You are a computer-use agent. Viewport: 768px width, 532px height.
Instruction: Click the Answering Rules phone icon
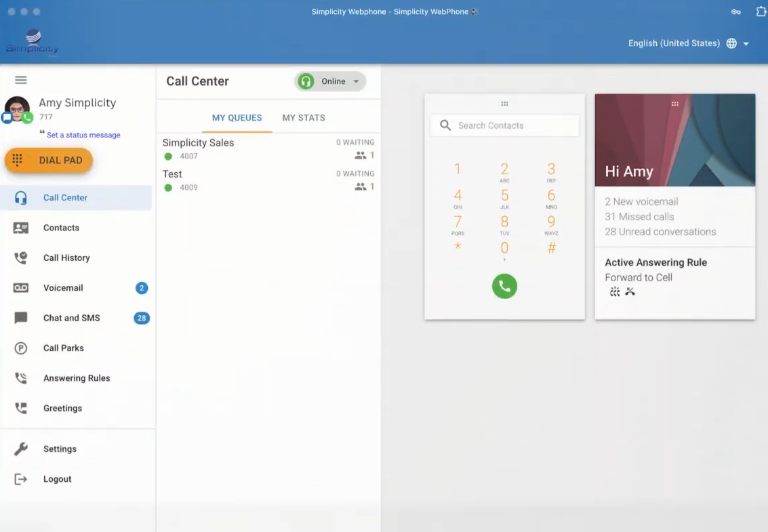(x=20, y=378)
